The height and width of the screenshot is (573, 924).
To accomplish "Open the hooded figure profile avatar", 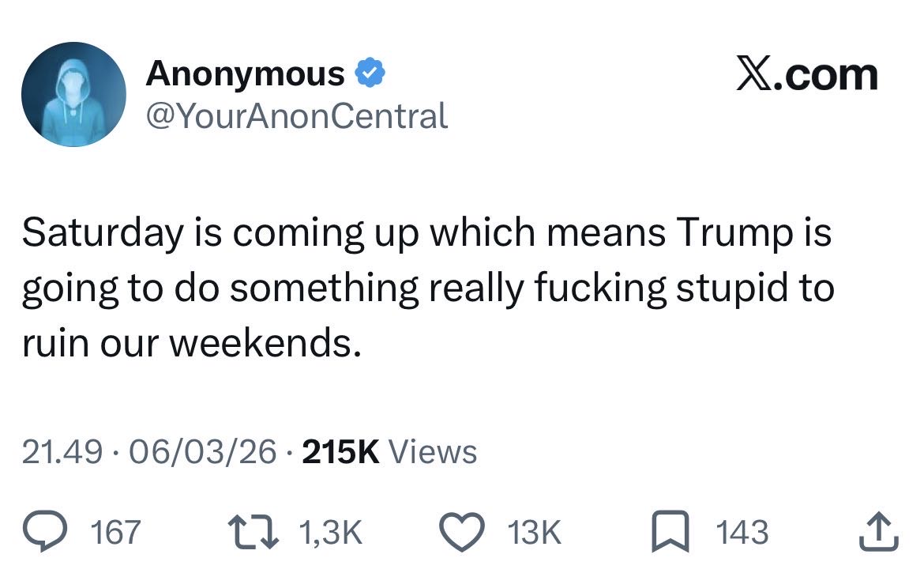I will [73, 94].
